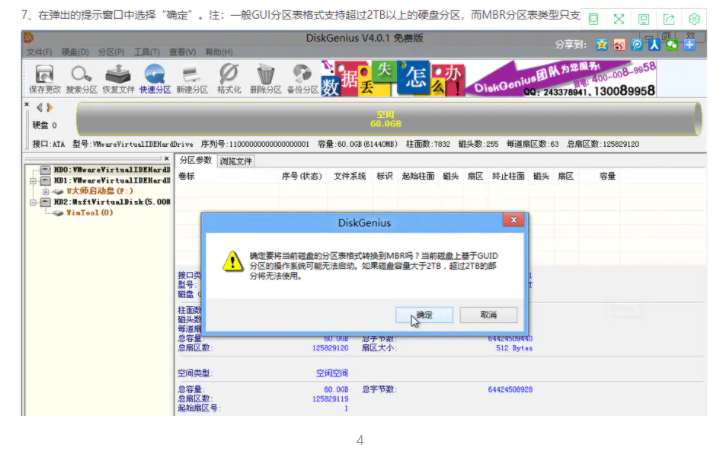
Task: Open the green settings gear icon
Action: [x=694, y=19]
